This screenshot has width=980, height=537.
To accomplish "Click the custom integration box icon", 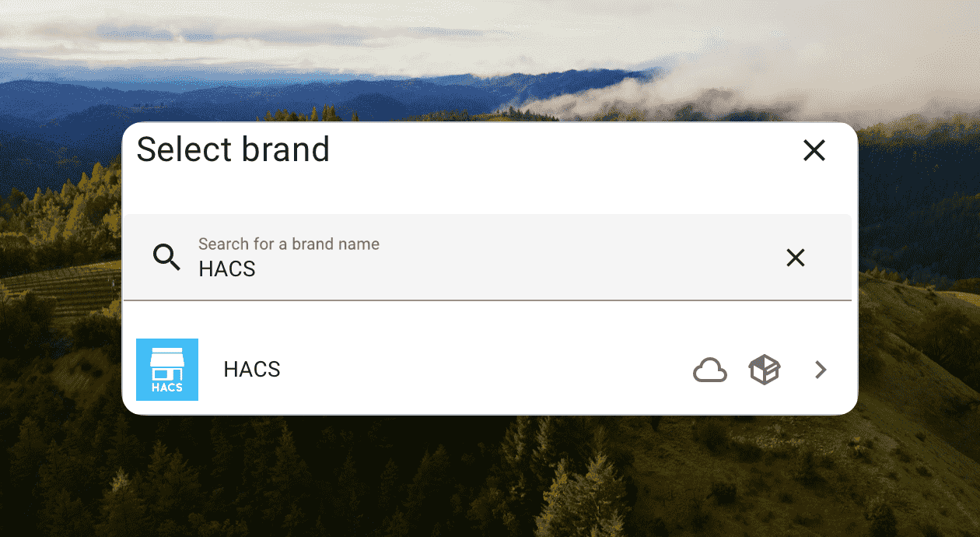I will [765, 370].
